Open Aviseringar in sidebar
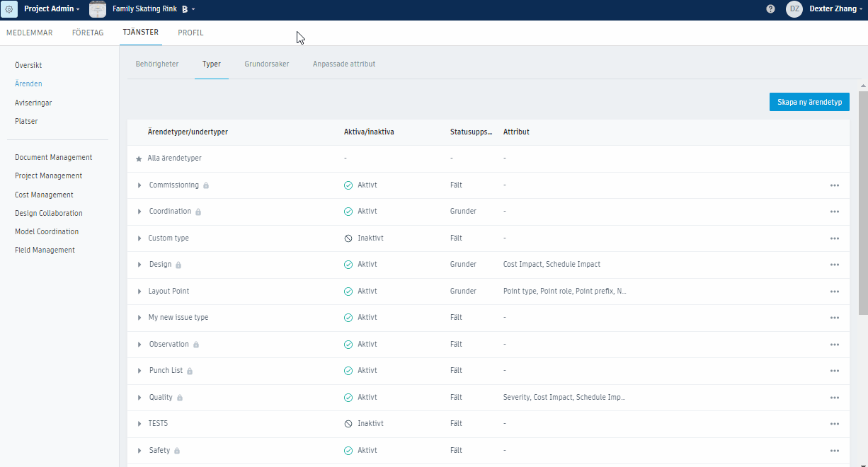The height and width of the screenshot is (467, 868). 33,103
